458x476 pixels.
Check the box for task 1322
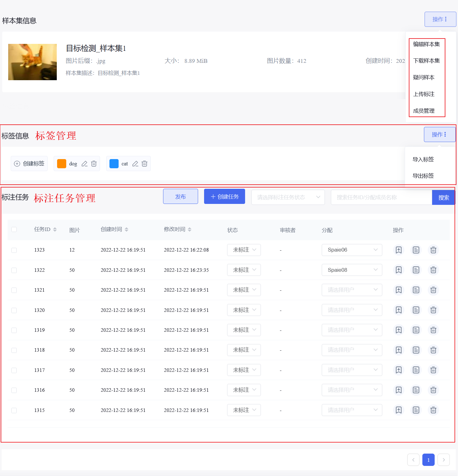point(14,270)
